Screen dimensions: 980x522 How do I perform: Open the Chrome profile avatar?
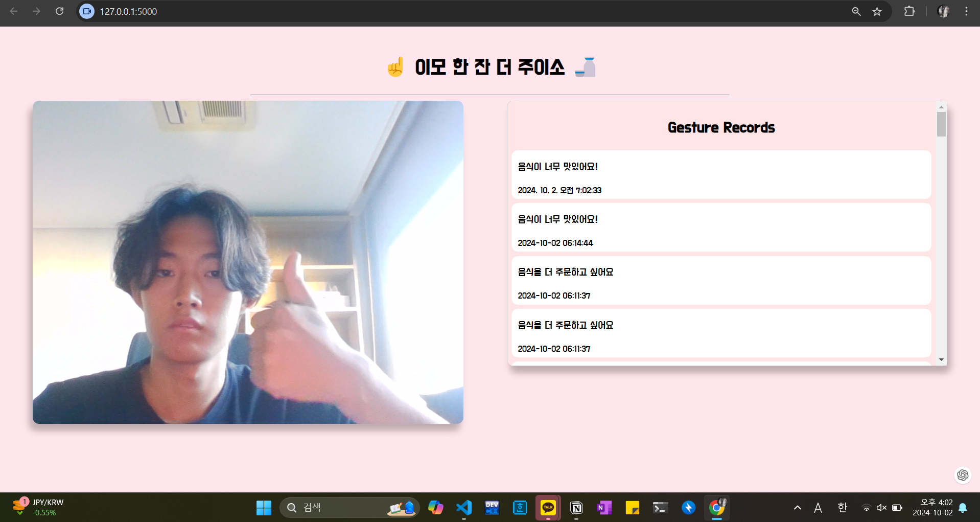point(944,11)
